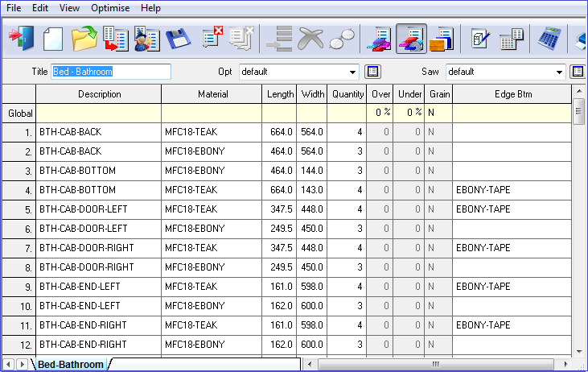The width and height of the screenshot is (588, 372).
Task: Click the Edge Btm column header
Action: tap(512, 94)
